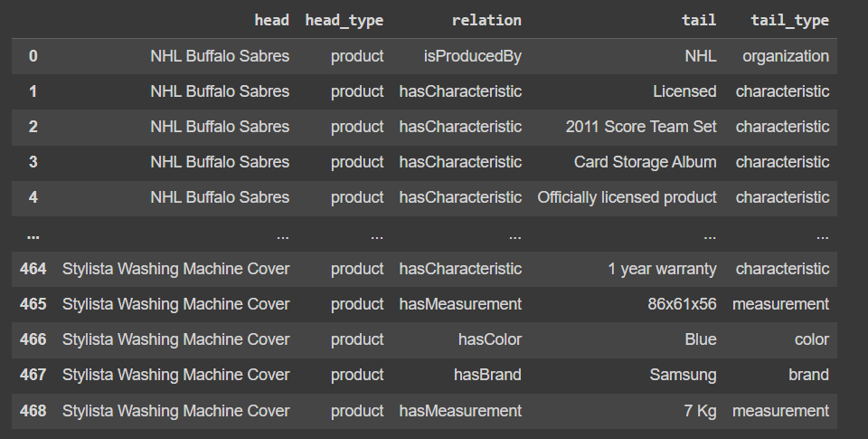Click 'hasCharacteristic' in row 464
The height and width of the screenshot is (439, 868).
coord(460,269)
